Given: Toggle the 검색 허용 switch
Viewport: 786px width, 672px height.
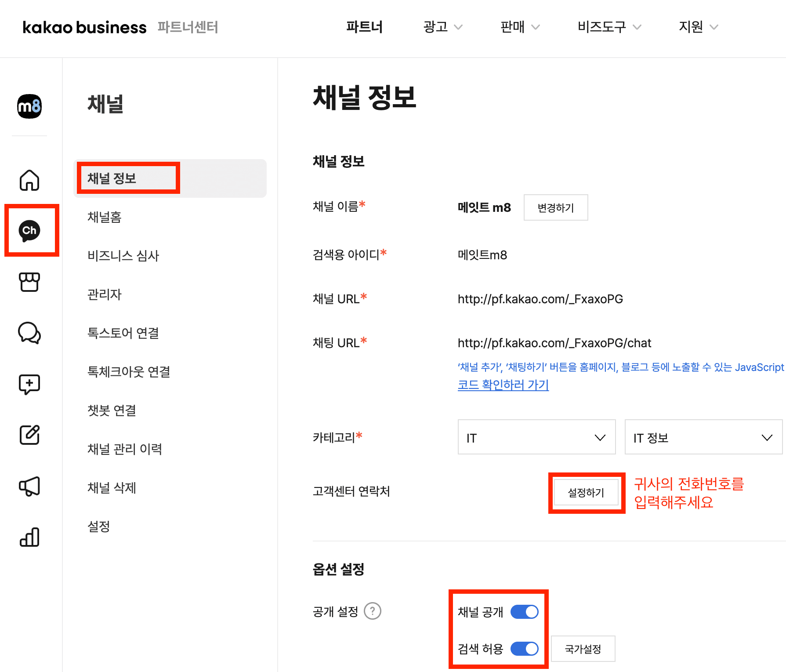Looking at the screenshot, I should [x=524, y=649].
